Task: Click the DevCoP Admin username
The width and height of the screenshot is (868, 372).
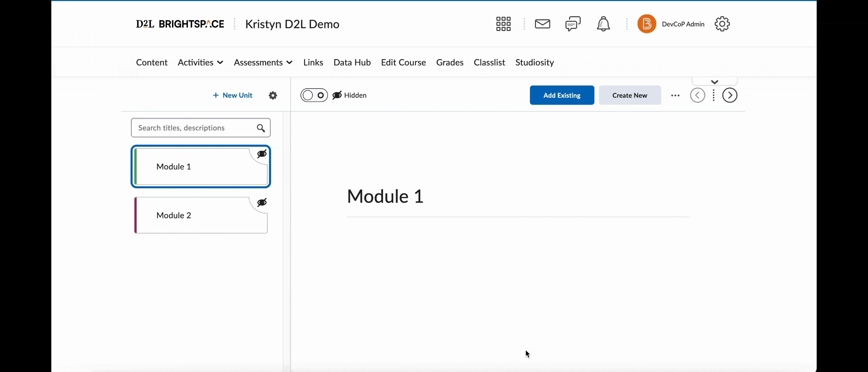Action: (x=683, y=24)
